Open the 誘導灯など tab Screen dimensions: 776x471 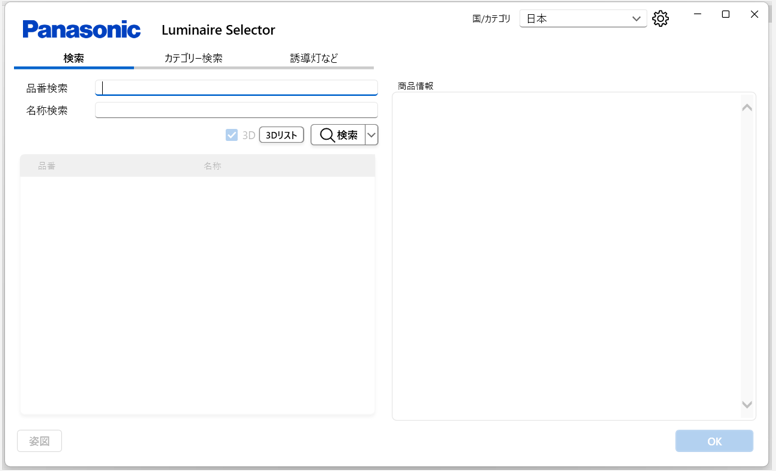[x=314, y=58]
